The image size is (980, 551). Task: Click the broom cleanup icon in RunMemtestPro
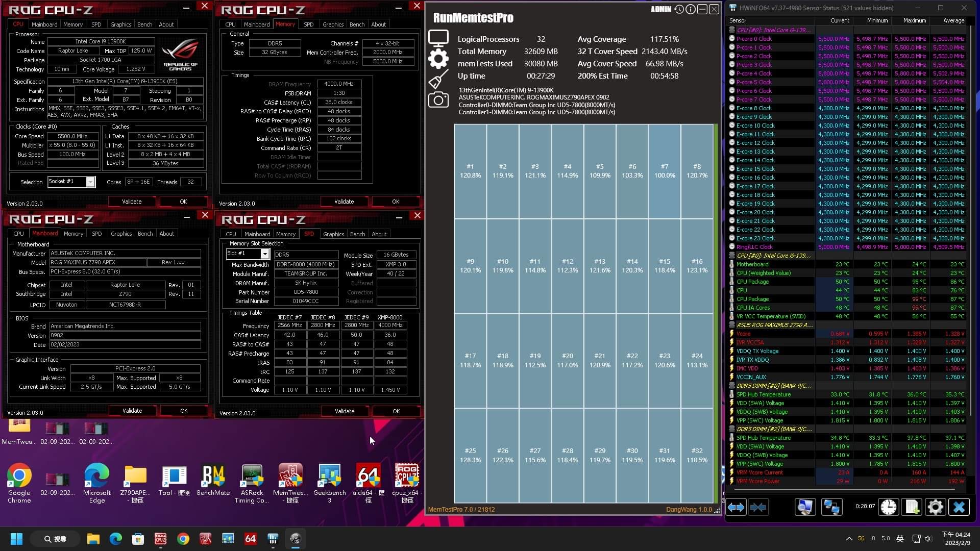tap(438, 79)
